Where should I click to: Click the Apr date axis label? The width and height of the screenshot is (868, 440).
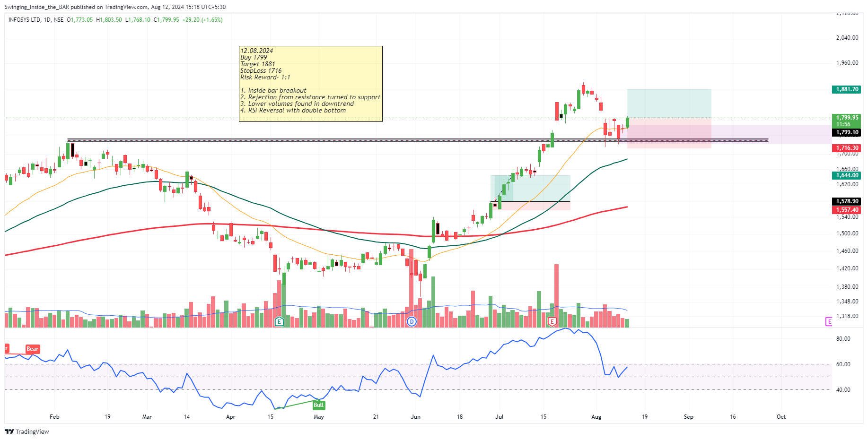230,417
